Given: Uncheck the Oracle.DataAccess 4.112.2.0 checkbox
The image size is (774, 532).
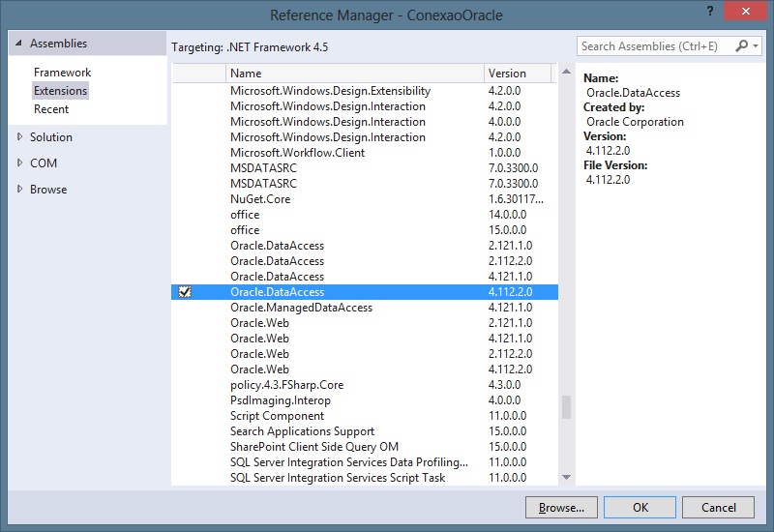Looking at the screenshot, I should point(185,292).
